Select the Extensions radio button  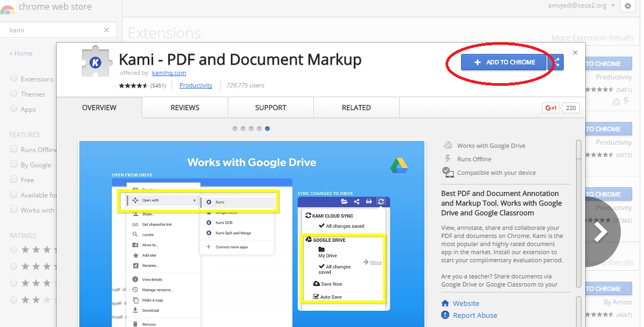coord(13,78)
